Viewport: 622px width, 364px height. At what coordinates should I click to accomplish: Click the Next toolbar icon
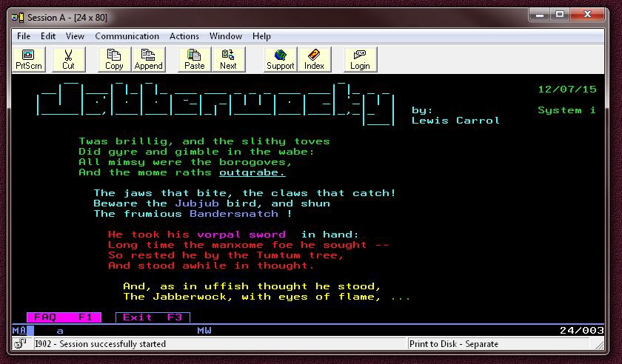pos(228,59)
